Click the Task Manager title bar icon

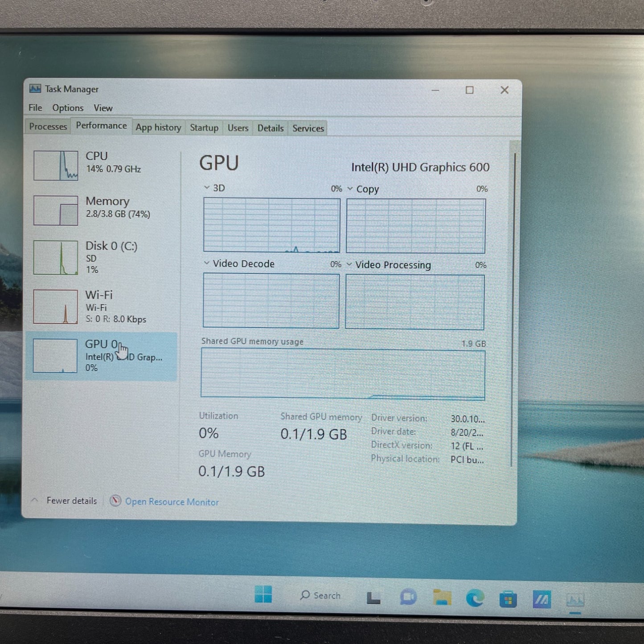[35, 89]
